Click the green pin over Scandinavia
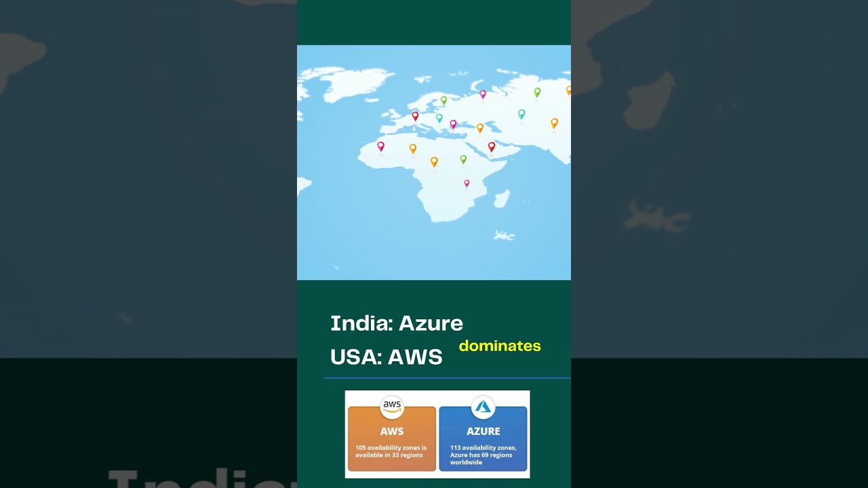 click(443, 100)
